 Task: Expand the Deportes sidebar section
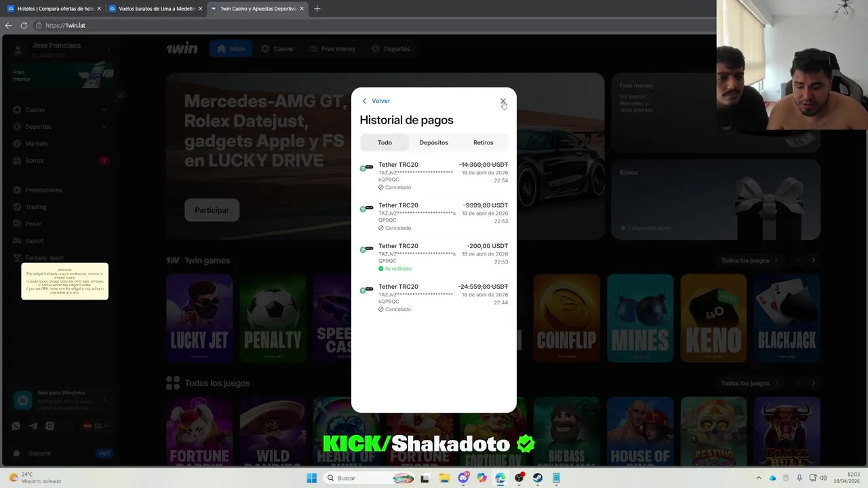[104, 127]
